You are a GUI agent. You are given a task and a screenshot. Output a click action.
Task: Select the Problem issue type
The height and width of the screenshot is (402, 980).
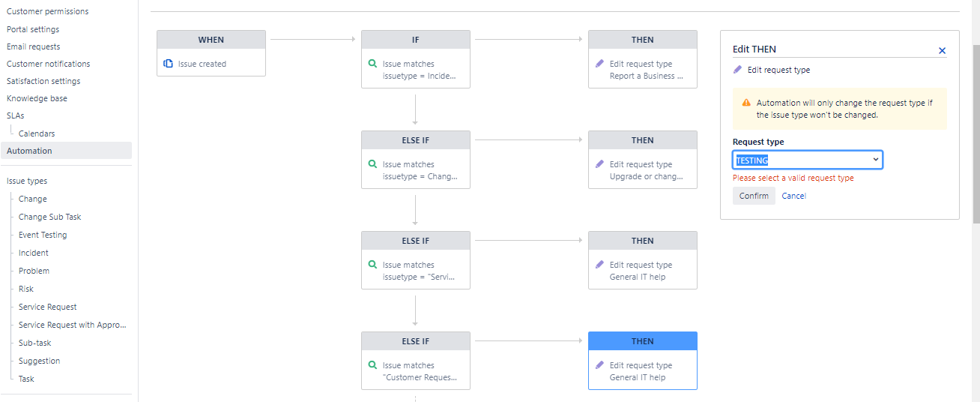[x=34, y=271]
